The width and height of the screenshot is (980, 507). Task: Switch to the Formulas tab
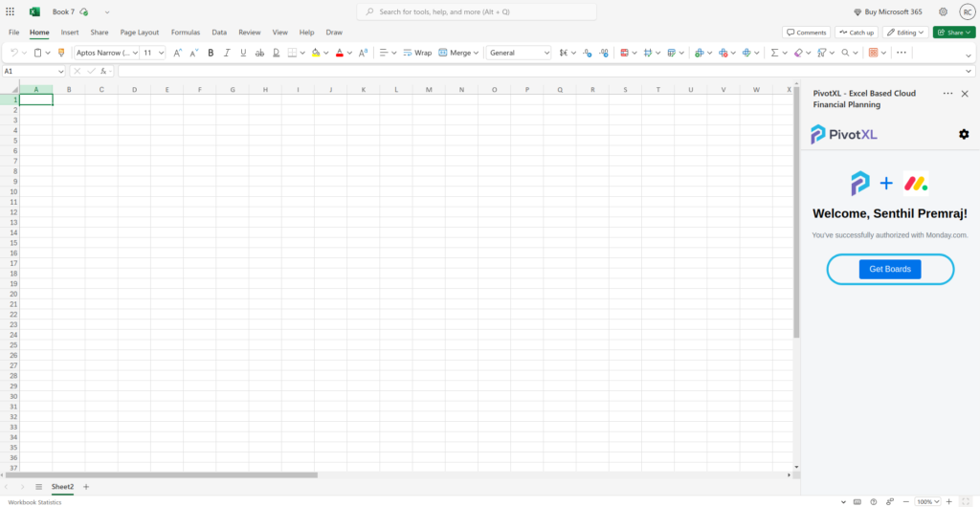186,33
